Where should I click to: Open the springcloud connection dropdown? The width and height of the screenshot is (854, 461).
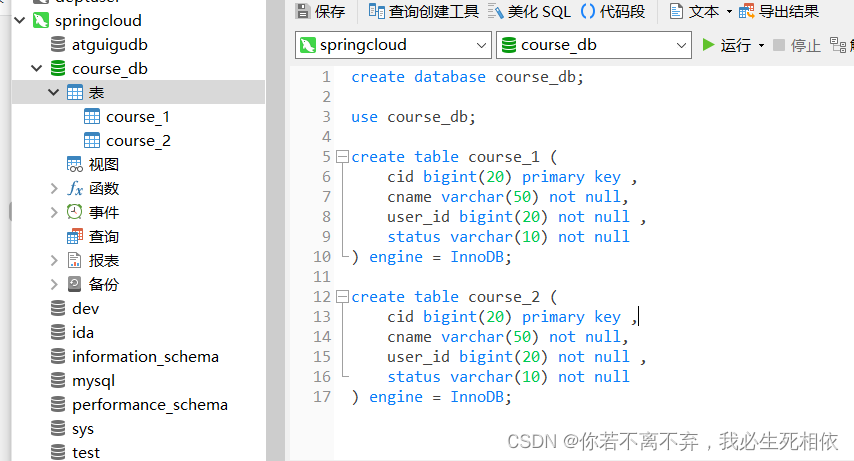pos(481,45)
